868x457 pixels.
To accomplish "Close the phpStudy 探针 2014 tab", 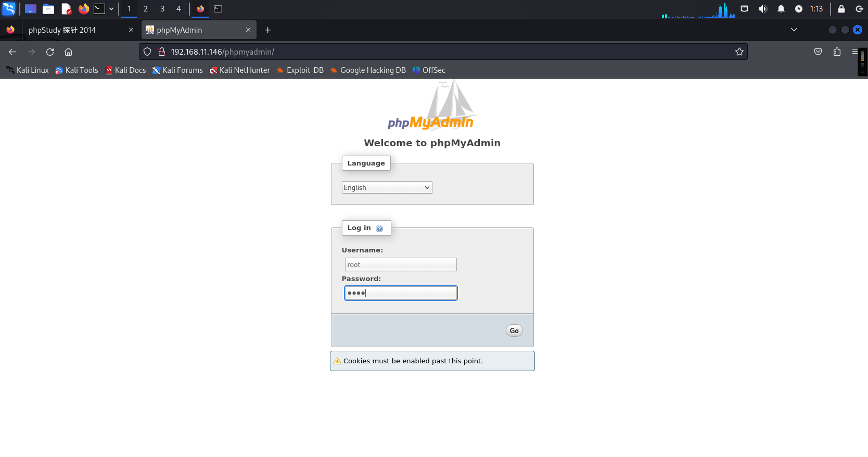I will coord(131,30).
